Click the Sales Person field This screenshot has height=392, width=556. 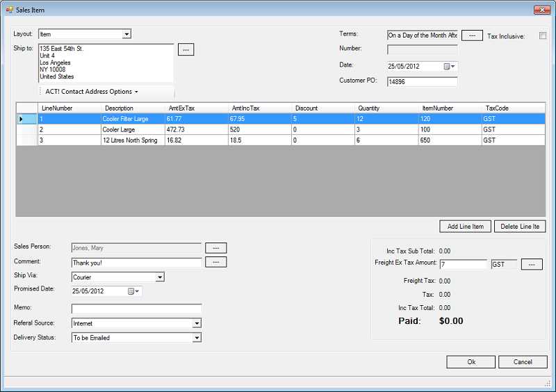pos(136,248)
